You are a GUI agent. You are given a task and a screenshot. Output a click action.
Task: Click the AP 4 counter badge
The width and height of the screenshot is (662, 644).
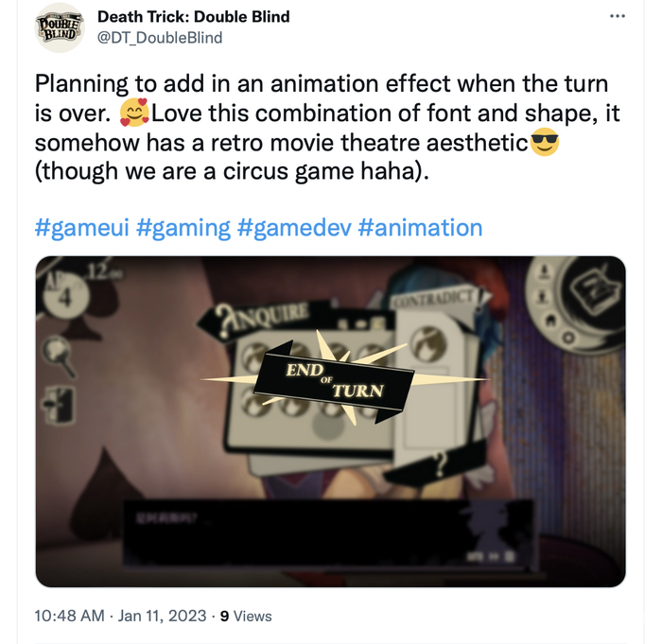64,296
